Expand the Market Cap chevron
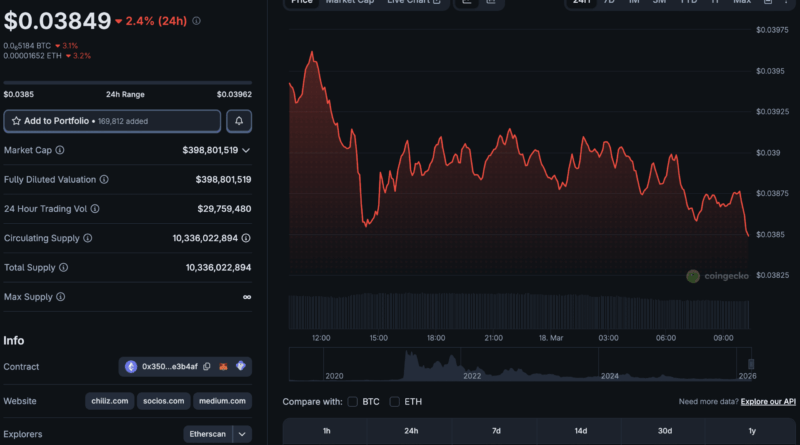Screen dimensions: 800x445 246,150
